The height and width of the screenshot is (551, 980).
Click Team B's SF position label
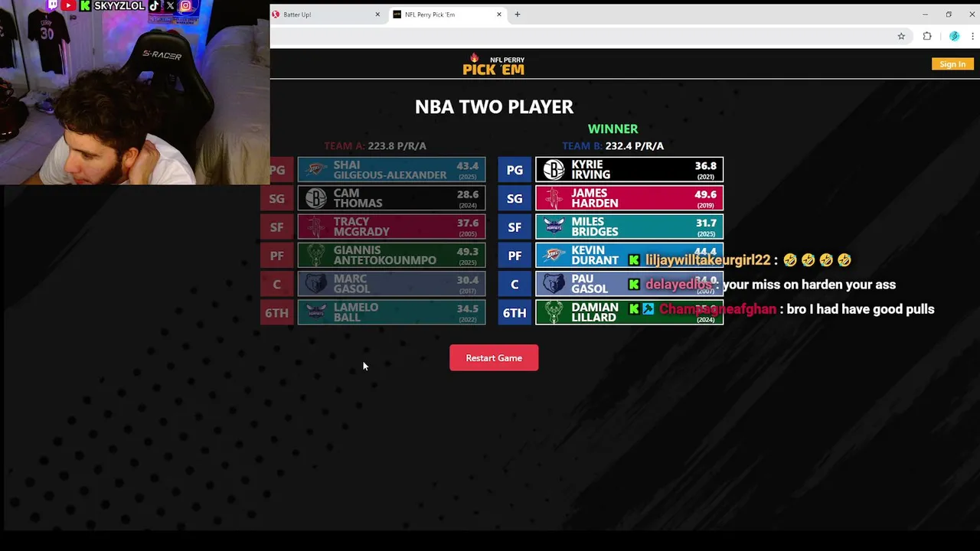click(x=514, y=227)
